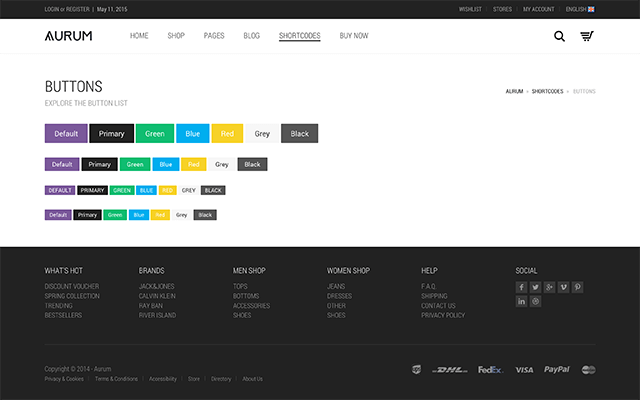The width and height of the screenshot is (640, 400).
Task: Open the Shortcodes menu item
Action: pyautogui.click(x=300, y=36)
